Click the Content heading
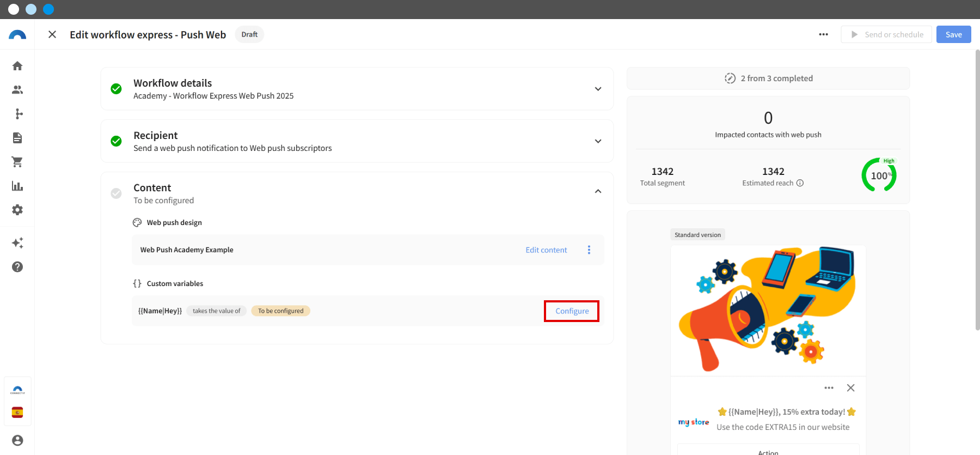 [x=152, y=187]
